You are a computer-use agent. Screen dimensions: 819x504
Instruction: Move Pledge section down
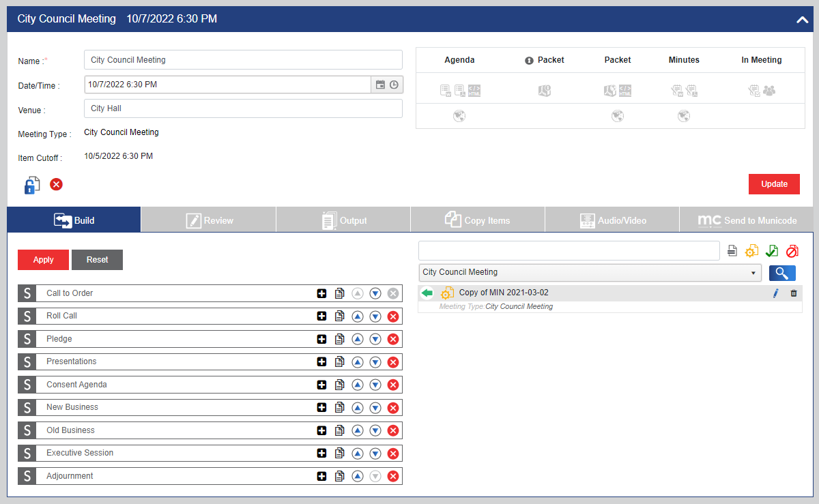pos(375,339)
